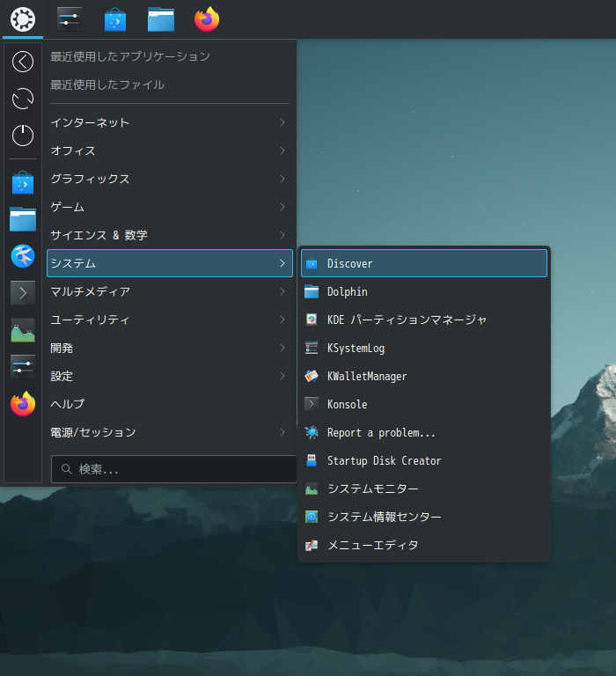This screenshot has width=616, height=676.
Task: Select メニューエディタ text entry
Action: click(373, 545)
